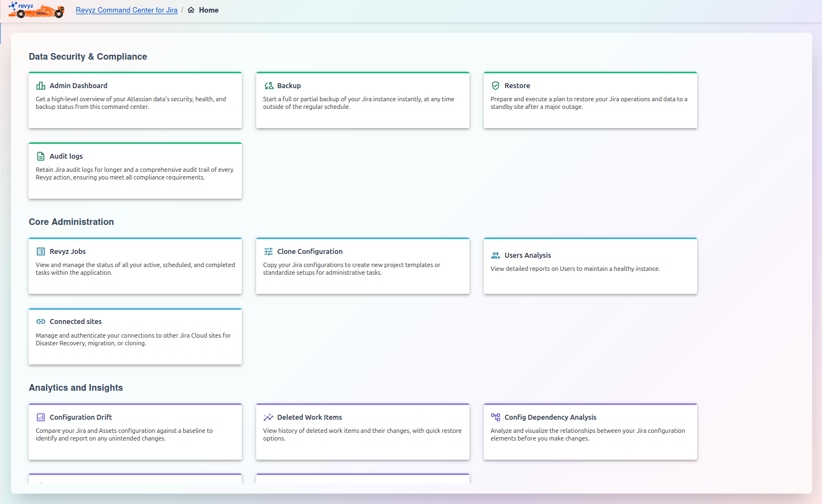The image size is (822, 504).
Task: Click the Audit logs document icon
Action: (40, 157)
